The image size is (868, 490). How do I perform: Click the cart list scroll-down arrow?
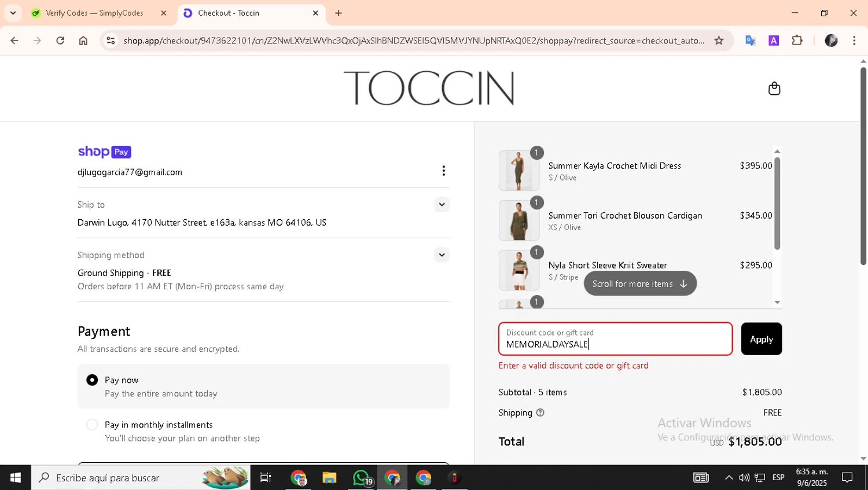(x=777, y=302)
